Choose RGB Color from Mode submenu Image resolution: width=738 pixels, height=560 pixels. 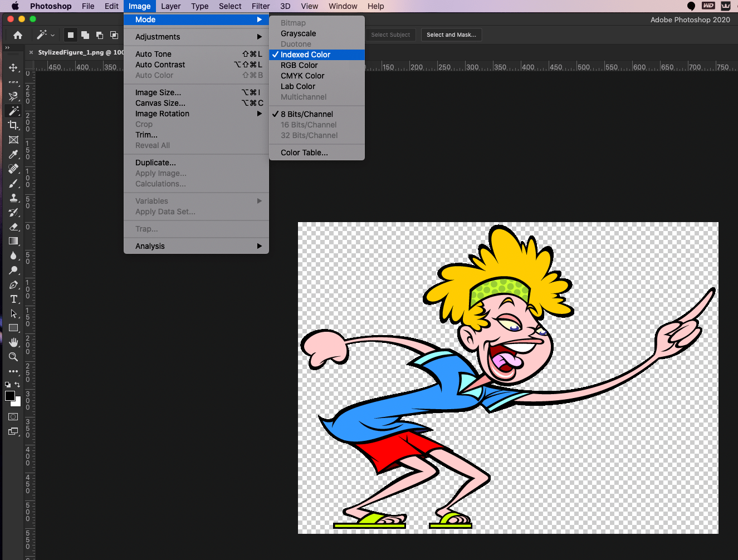coord(299,65)
